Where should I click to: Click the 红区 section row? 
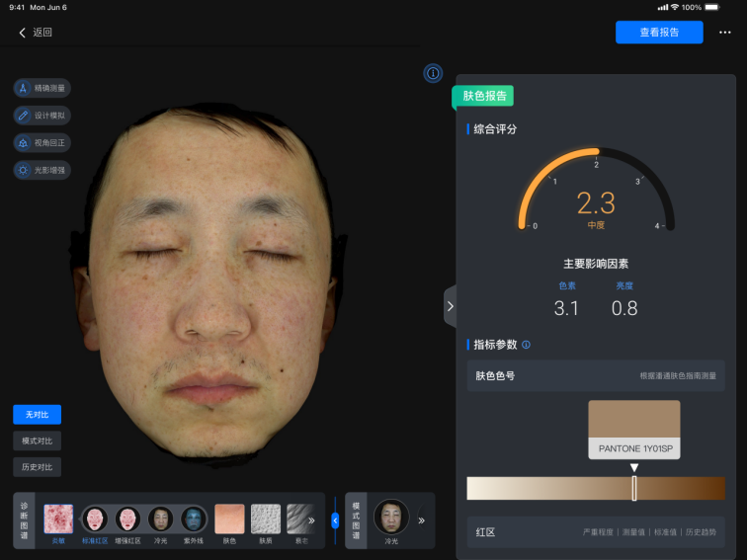(596, 532)
